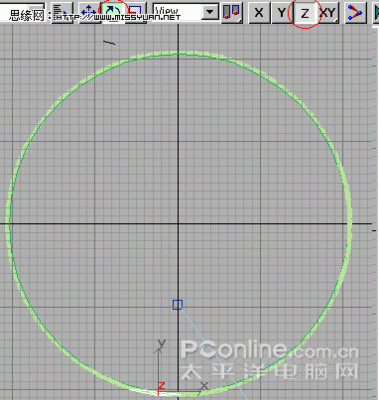This screenshot has height=400, width=379.
Task: Click the red Z label on the axis gizmo
Action: [x=162, y=386]
